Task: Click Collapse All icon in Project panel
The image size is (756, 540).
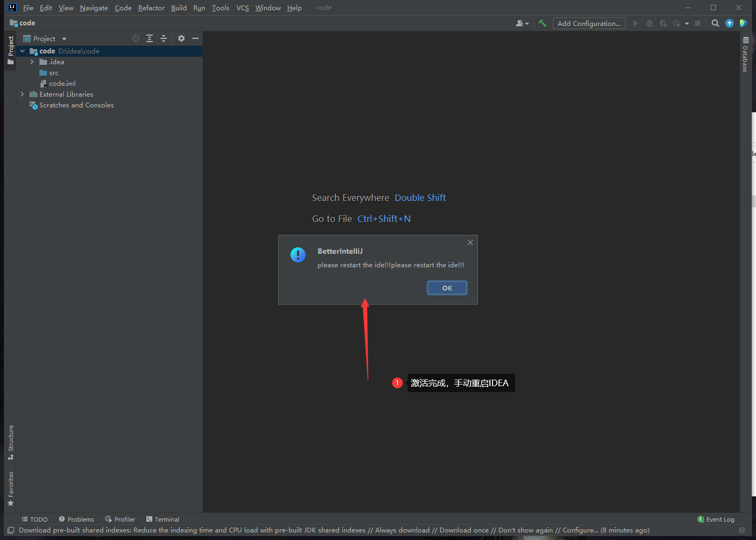Action: tap(164, 38)
